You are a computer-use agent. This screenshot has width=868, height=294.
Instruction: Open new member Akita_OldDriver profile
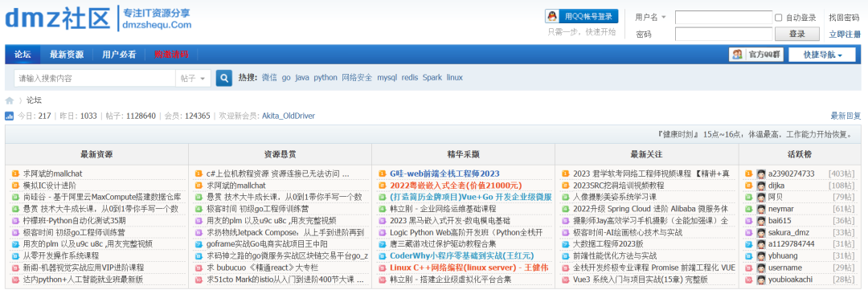(289, 116)
